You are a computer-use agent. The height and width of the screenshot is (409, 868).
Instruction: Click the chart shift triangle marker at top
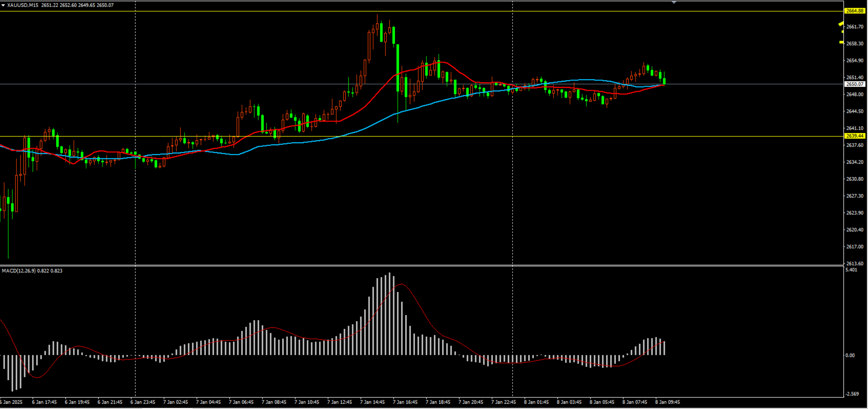674,2
